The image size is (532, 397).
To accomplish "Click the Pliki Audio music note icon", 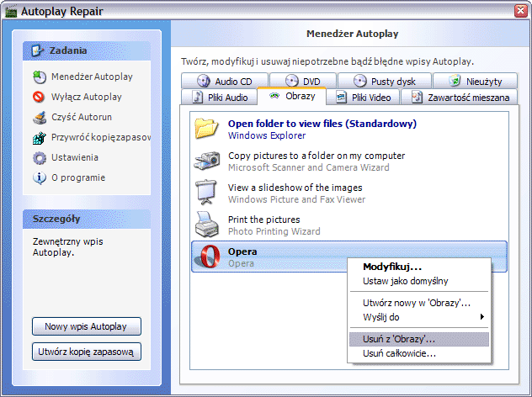I will (x=198, y=97).
